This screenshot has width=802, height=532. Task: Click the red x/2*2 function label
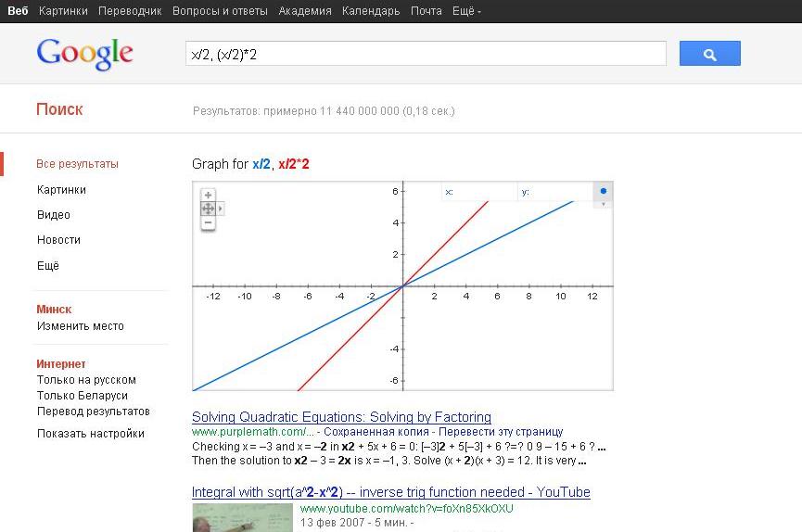294,164
